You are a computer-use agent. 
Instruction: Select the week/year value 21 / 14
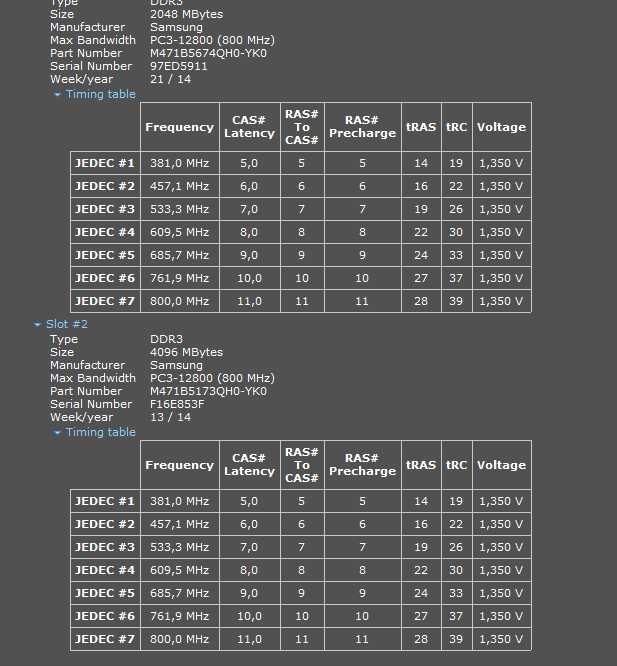click(170, 79)
